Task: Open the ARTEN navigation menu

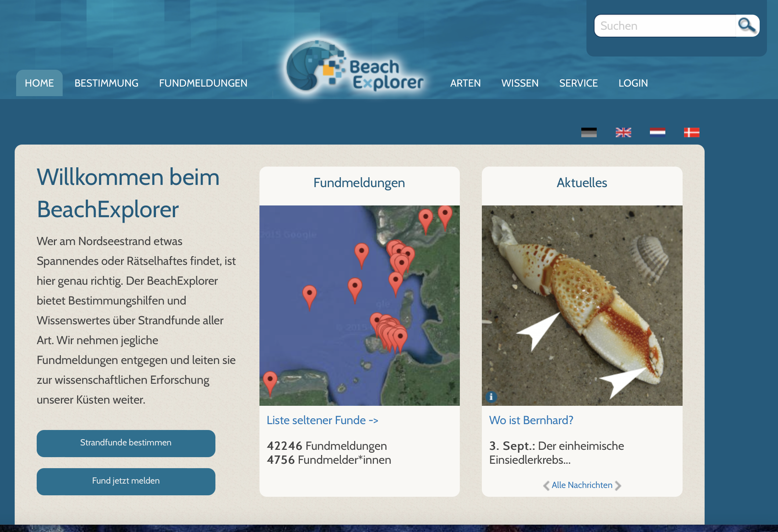Action: click(x=465, y=83)
